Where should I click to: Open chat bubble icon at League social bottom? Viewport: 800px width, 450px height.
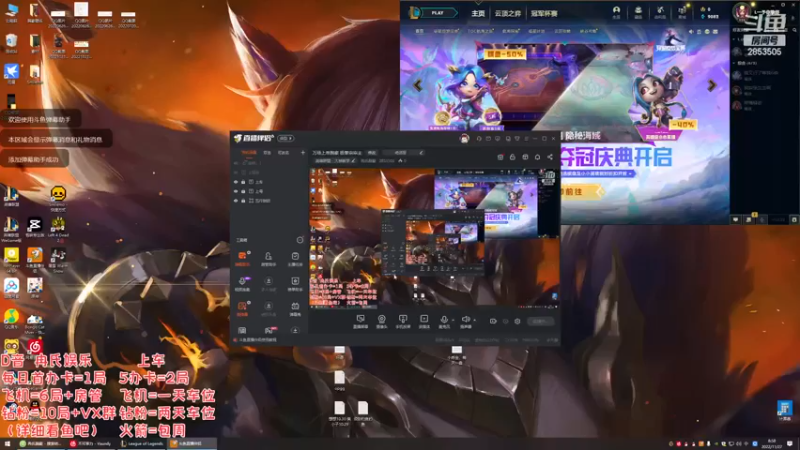[x=735, y=219]
